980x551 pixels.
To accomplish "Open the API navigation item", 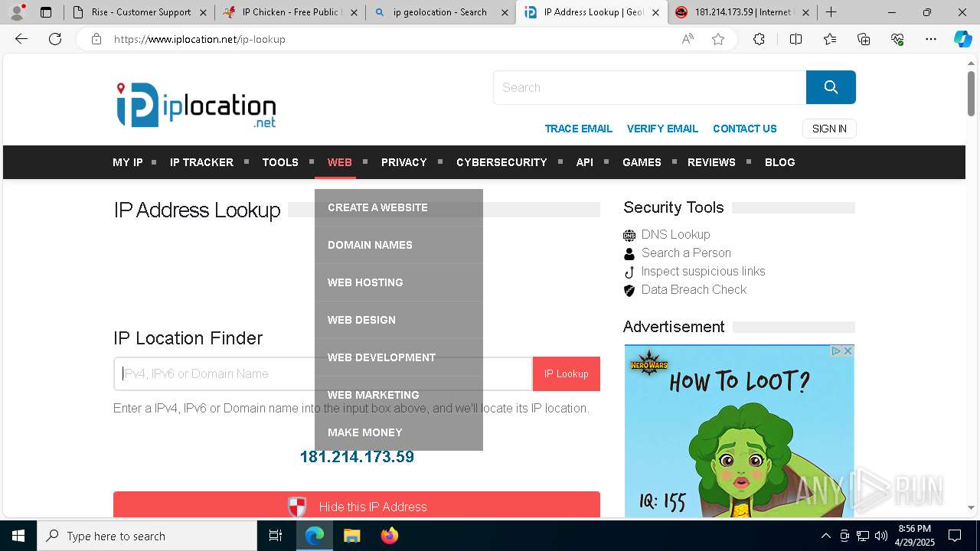I will [585, 162].
